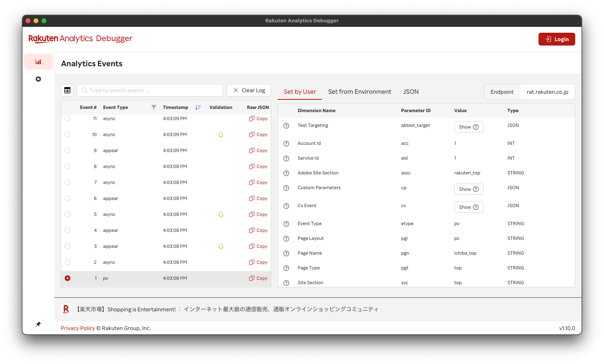The width and height of the screenshot is (604, 364).
Task: Open help icon for Adobe Site Section
Action: click(286, 173)
